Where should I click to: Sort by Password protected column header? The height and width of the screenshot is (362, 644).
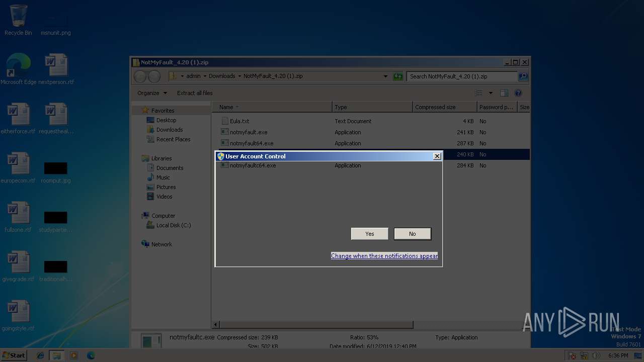click(x=497, y=107)
